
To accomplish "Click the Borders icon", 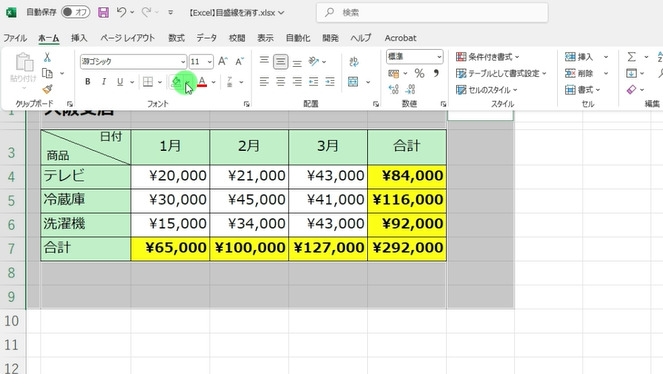I will [x=148, y=82].
